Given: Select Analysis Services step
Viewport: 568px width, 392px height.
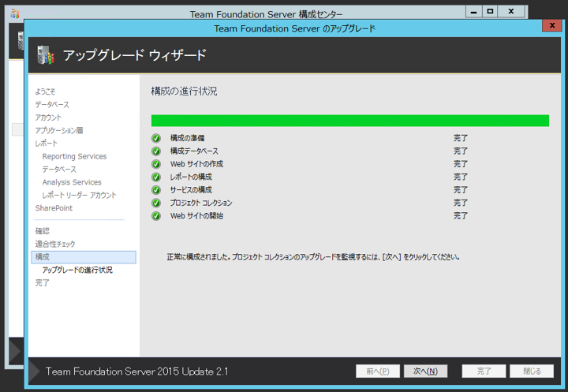Looking at the screenshot, I should 72,182.
